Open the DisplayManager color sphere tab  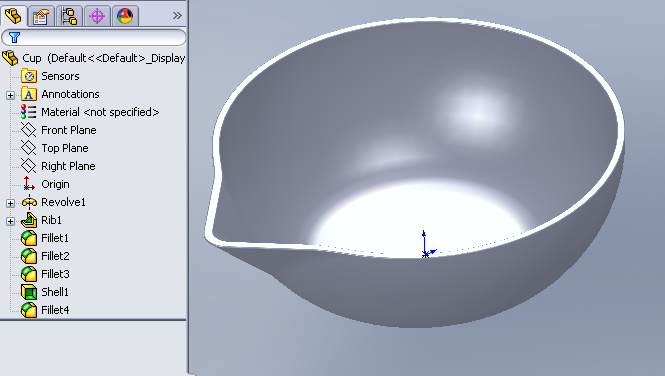click(125, 17)
